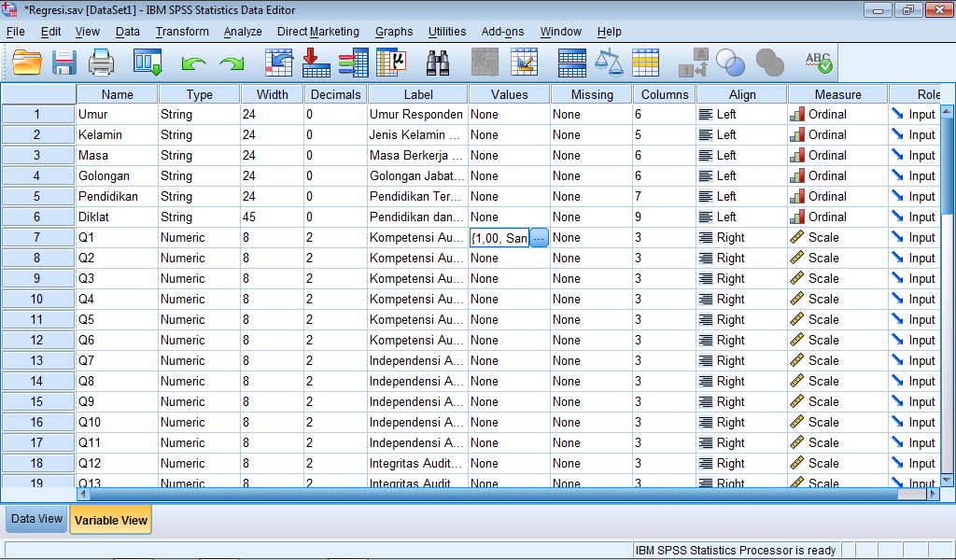
Task: Open the Data menu
Action: pyautogui.click(x=127, y=32)
